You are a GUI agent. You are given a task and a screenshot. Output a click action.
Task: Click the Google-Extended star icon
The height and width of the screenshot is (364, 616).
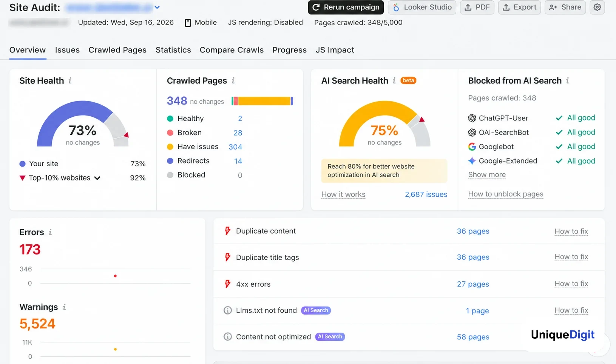[472, 161]
